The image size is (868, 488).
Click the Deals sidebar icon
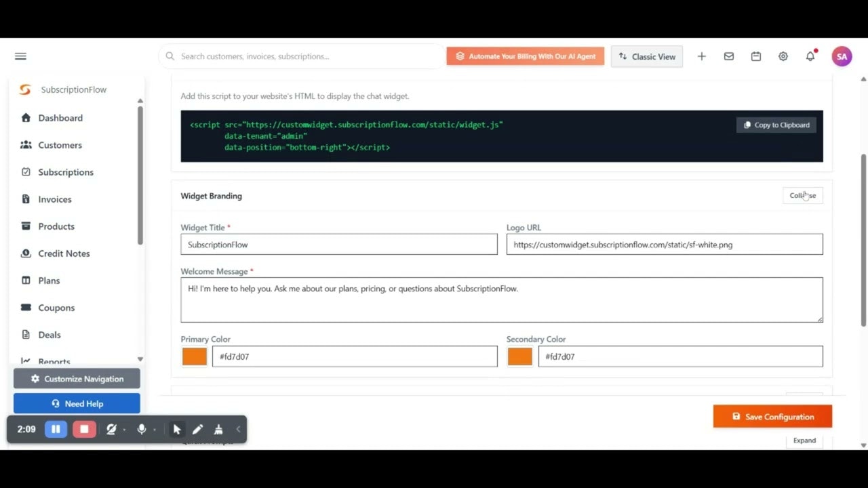pos(26,335)
